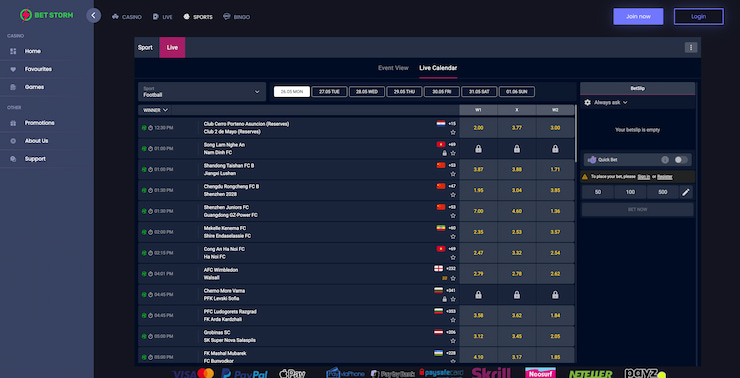Pick W1 odds 2.00 for Club Cerro Porteno

coord(478,128)
